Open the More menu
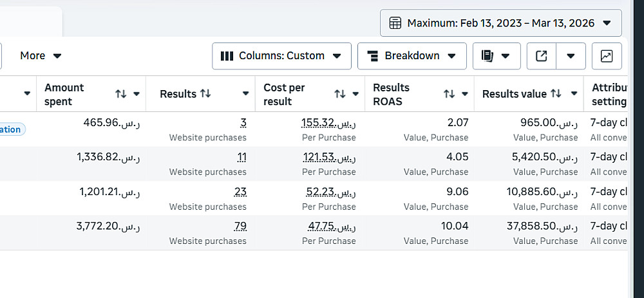The height and width of the screenshot is (298, 644). [41, 56]
